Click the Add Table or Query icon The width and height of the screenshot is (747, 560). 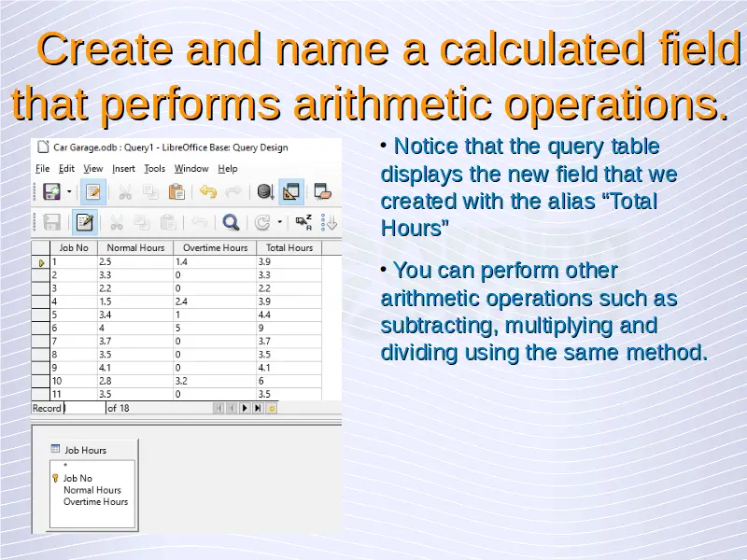(x=322, y=192)
